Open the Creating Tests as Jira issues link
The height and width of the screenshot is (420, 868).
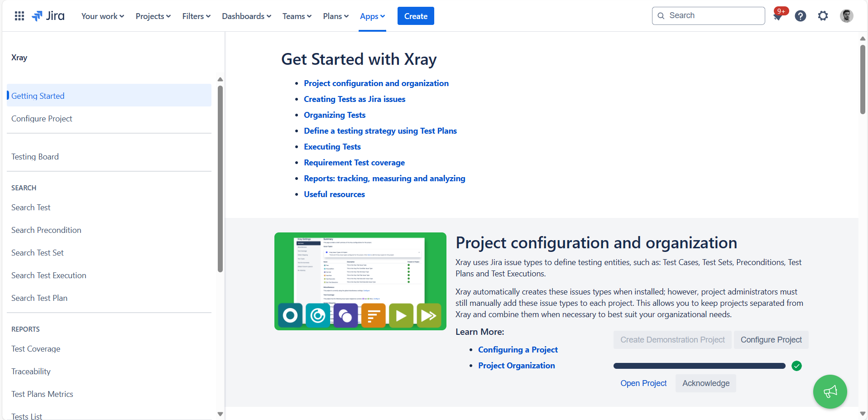[x=355, y=99]
